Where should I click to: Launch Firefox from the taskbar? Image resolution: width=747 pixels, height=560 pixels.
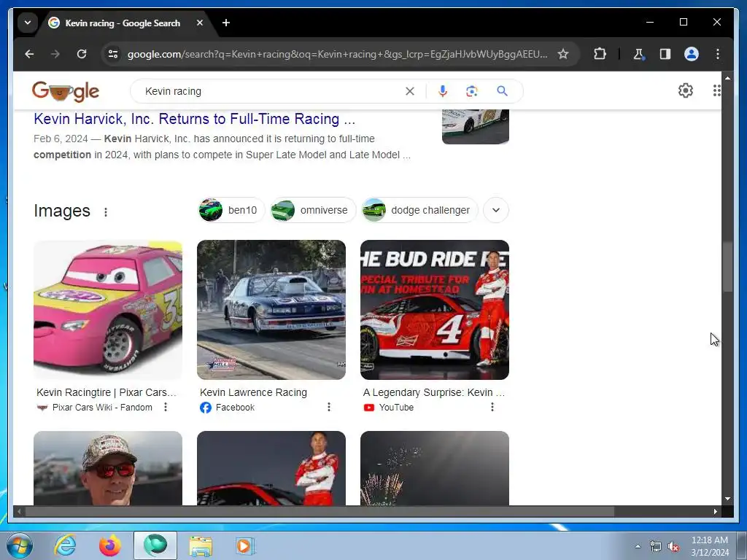pos(109,545)
